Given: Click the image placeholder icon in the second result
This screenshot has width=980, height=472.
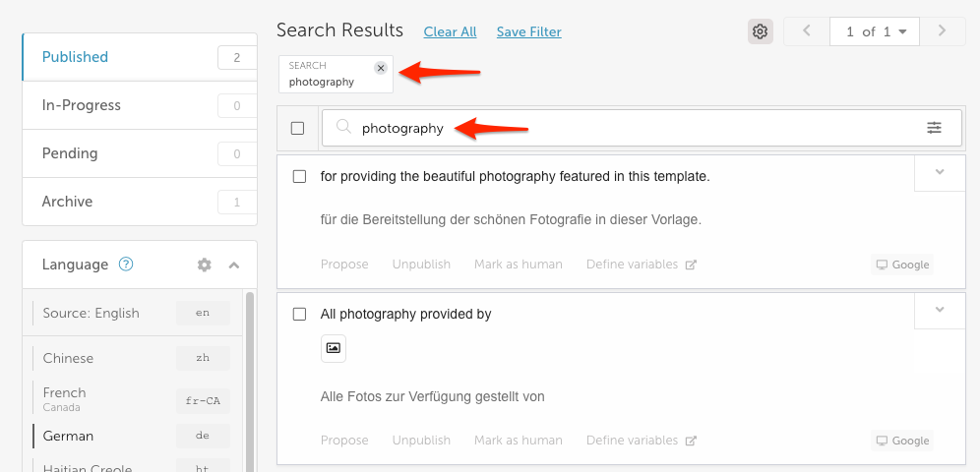Looking at the screenshot, I should tap(334, 348).
